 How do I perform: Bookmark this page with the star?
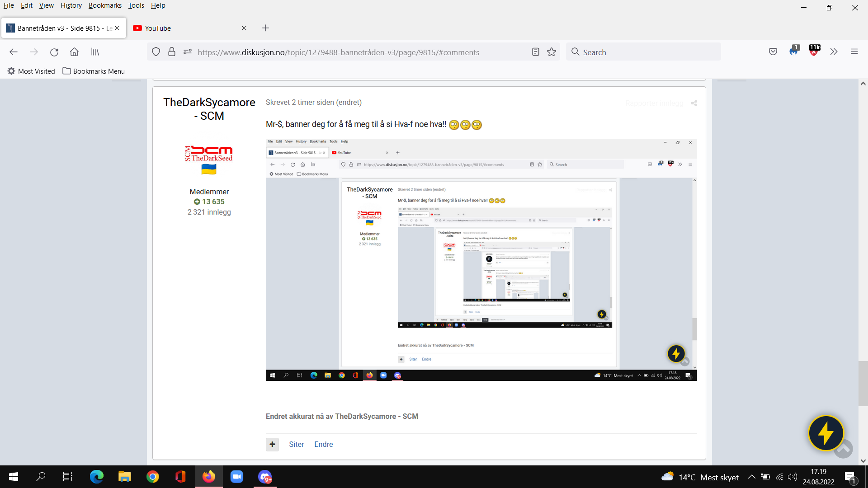(552, 52)
